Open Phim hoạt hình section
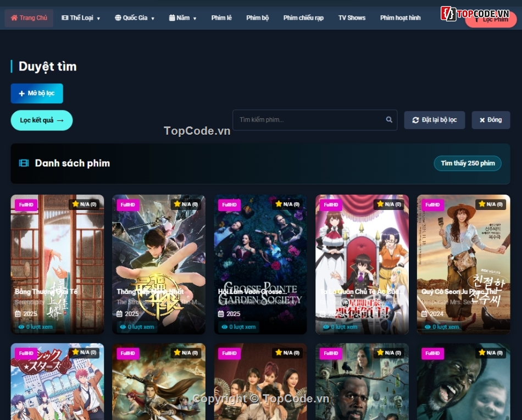Viewport: 522px width, 420px height. coord(400,18)
